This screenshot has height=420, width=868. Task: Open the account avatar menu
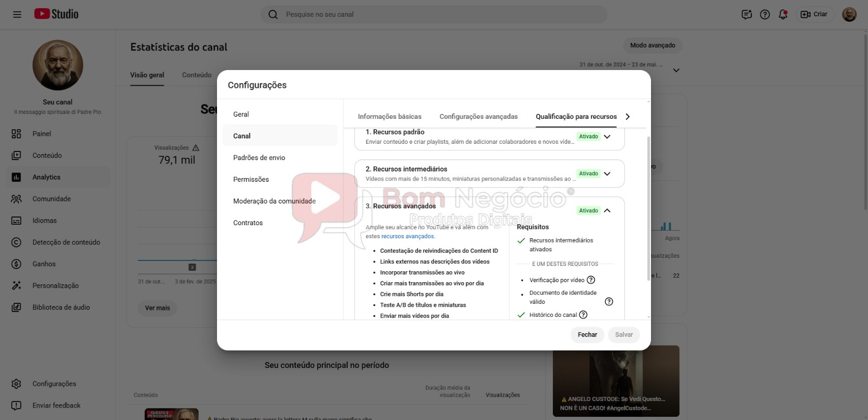pyautogui.click(x=849, y=15)
